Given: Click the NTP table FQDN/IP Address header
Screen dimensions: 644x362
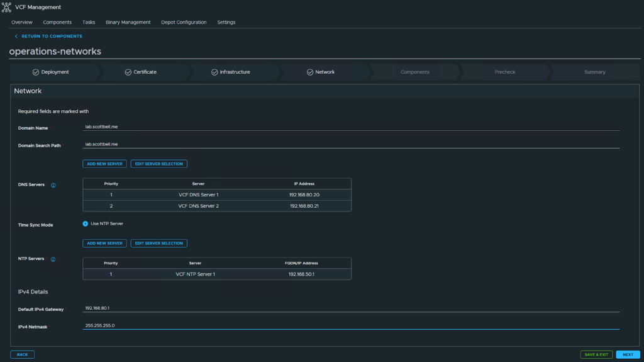Looking at the screenshot, I should click(301, 263).
